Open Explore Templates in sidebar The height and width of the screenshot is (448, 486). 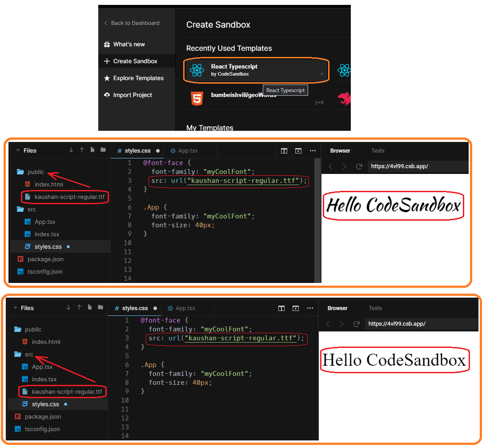coord(133,78)
